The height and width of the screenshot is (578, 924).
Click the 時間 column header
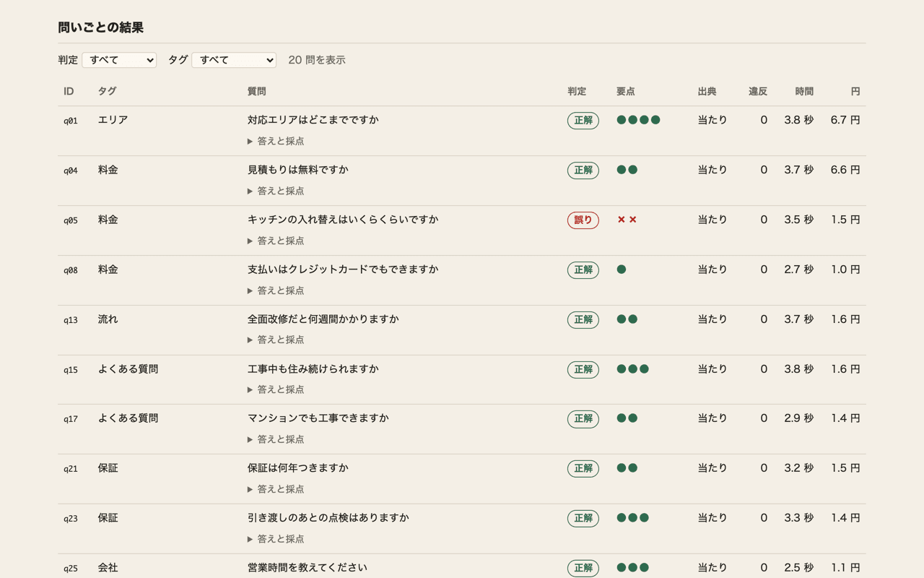[804, 92]
